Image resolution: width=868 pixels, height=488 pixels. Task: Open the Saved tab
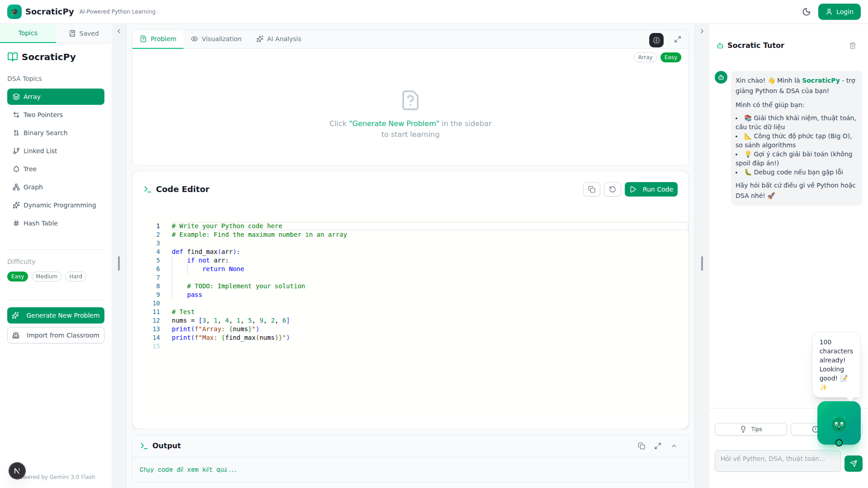pos(84,33)
